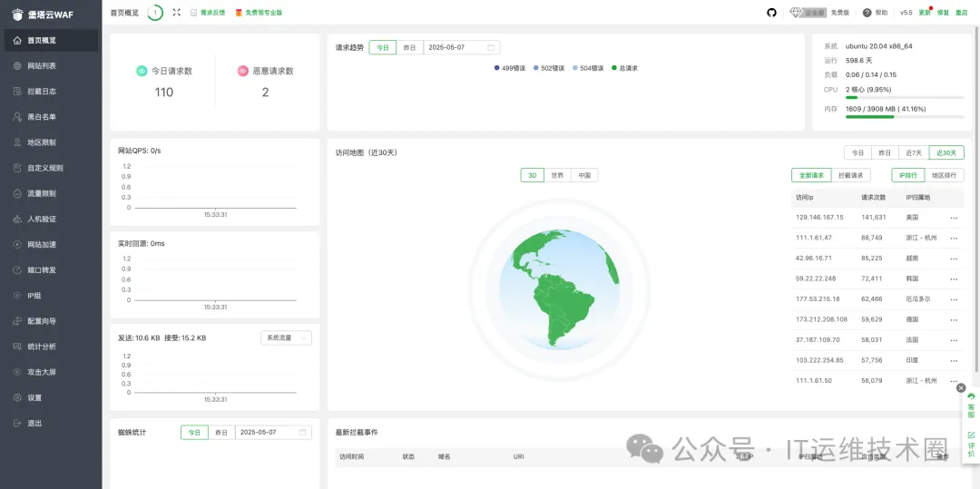
Task: Open 设置 settings in sidebar
Action: tap(34, 397)
